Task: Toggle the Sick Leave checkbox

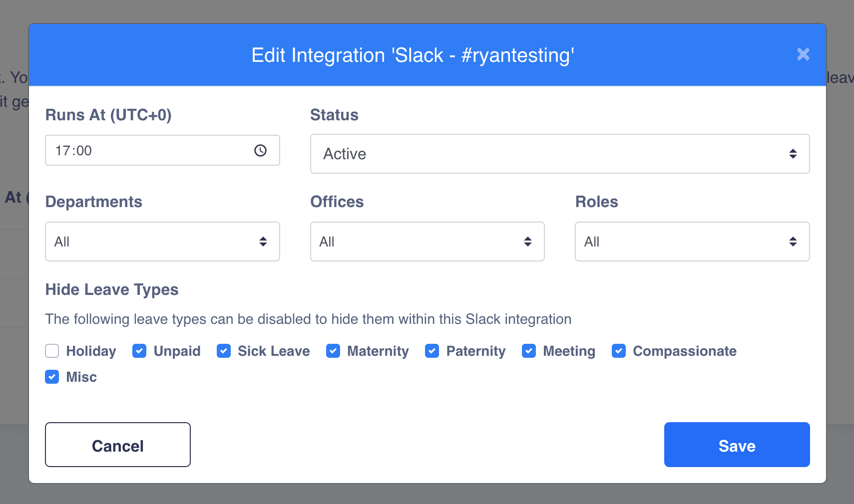Action: tap(224, 351)
